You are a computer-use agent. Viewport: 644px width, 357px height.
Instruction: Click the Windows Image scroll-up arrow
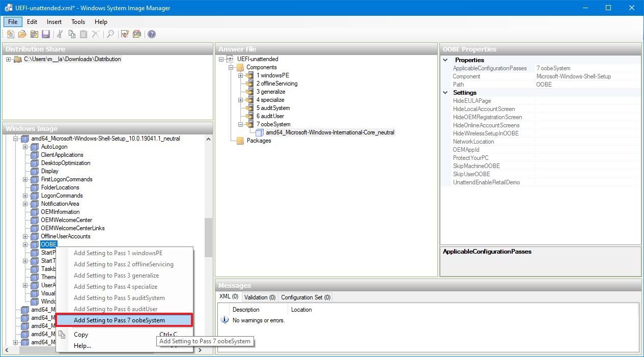pyautogui.click(x=208, y=139)
